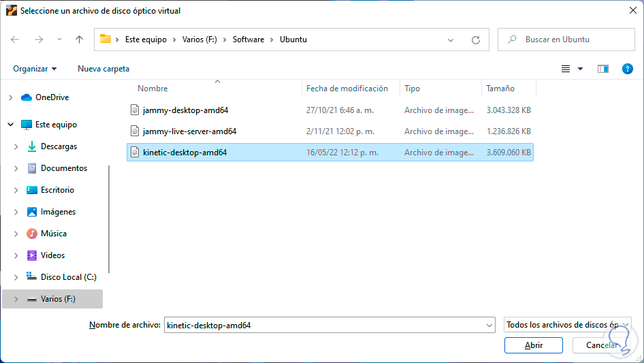644x363 pixels.
Task: Open Videos folder in sidebar
Action: pyautogui.click(x=52, y=255)
